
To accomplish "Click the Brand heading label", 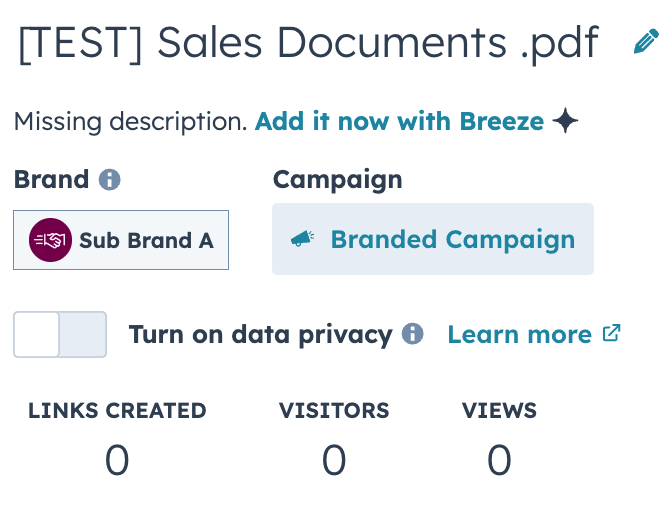I will coord(51,180).
